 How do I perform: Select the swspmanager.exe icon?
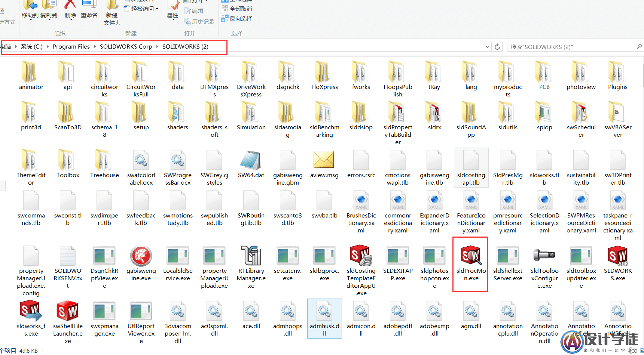(104, 311)
